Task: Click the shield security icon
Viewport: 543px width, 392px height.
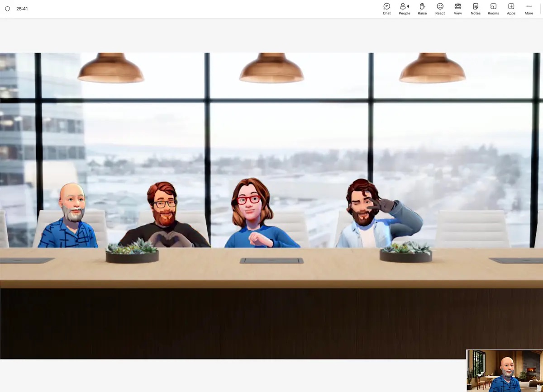Action: pos(7,9)
